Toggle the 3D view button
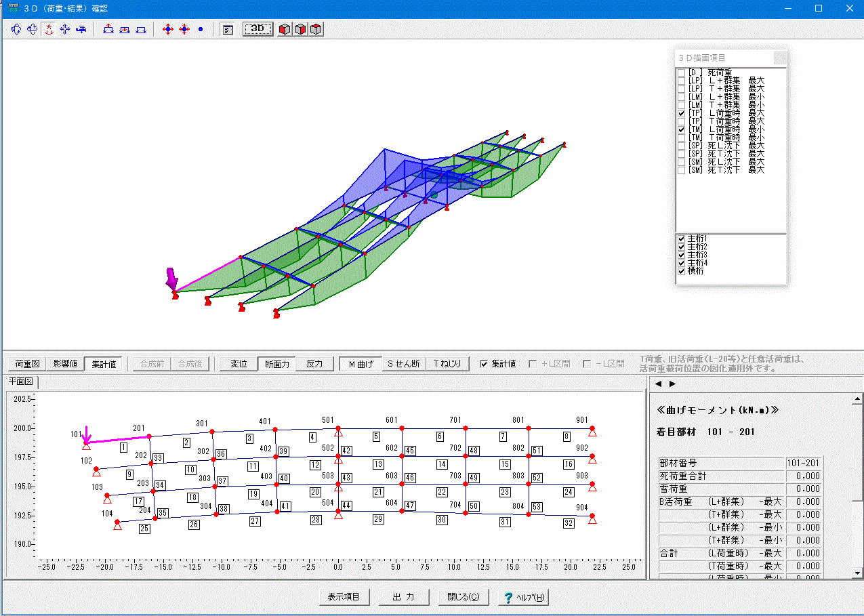Viewport: 864px width, 616px height. (x=258, y=29)
